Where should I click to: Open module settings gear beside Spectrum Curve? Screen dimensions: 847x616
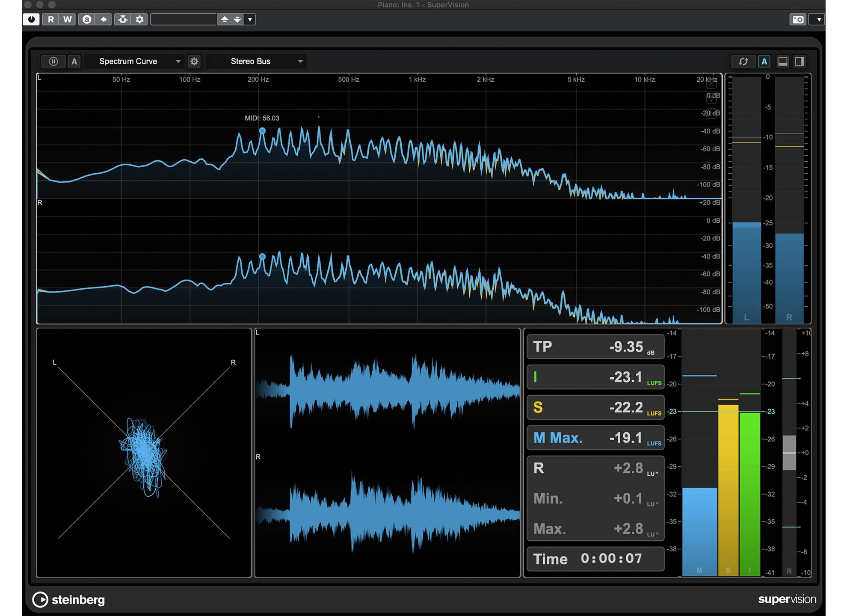point(194,61)
